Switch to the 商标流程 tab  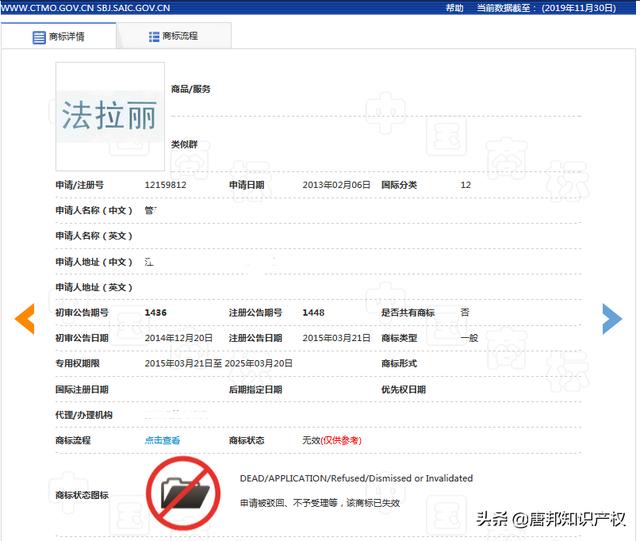pos(174,36)
